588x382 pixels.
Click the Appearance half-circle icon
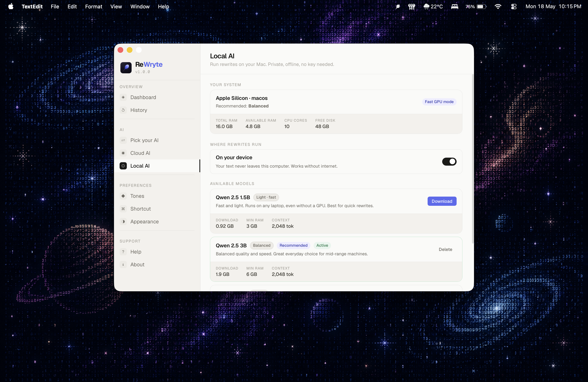click(x=123, y=222)
